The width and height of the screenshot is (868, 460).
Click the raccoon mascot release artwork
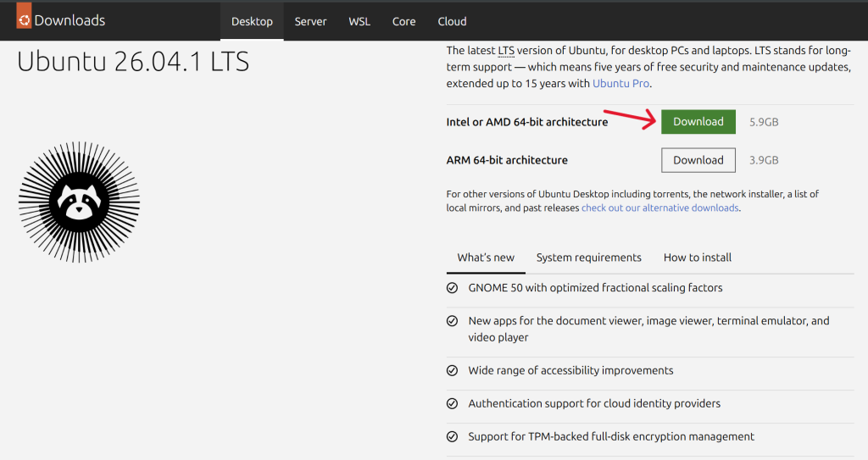tap(79, 202)
